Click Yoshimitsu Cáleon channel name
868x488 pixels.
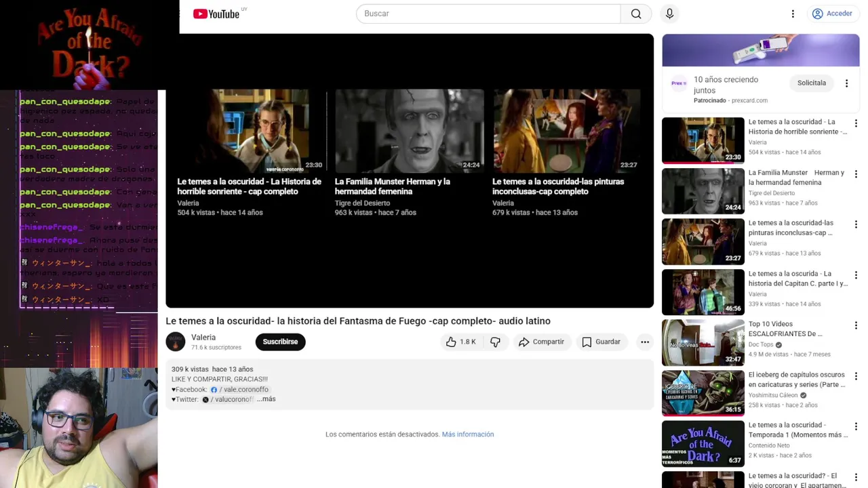[773, 395]
